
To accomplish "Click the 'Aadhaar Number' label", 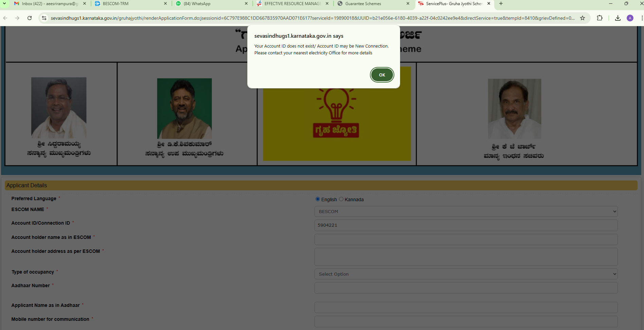I will pos(31,285).
